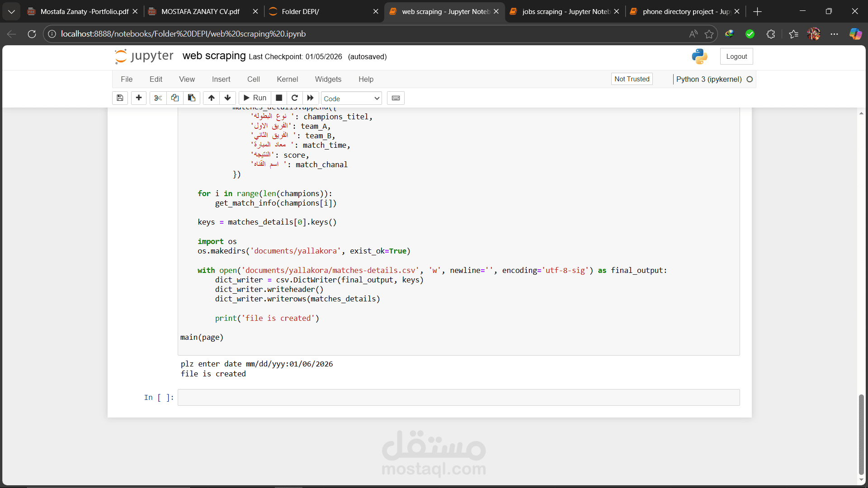
Task: Click the Logout button
Action: 736,56
